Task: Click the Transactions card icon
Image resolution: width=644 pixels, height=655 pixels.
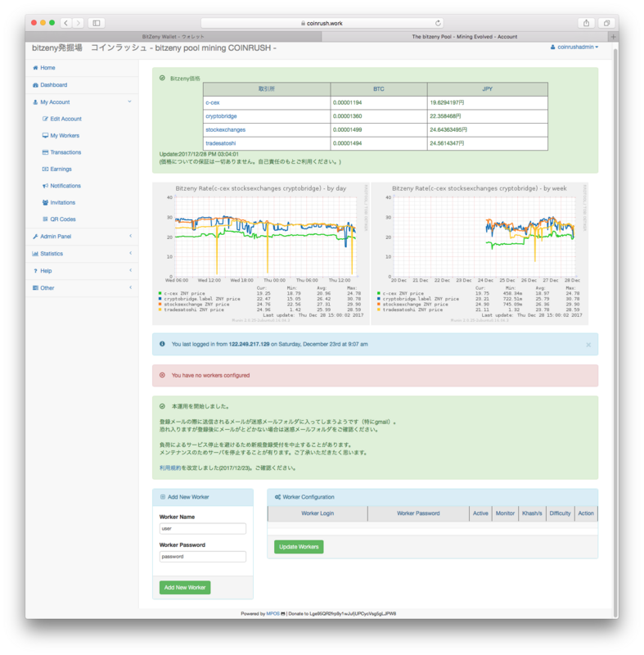Action: pos(45,152)
